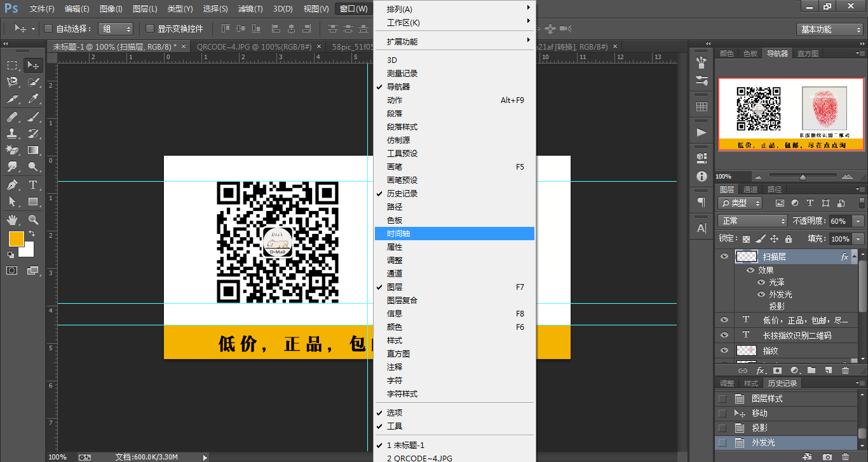Click the Navigator preview thumbnail
868x462 pixels.
(x=790, y=114)
